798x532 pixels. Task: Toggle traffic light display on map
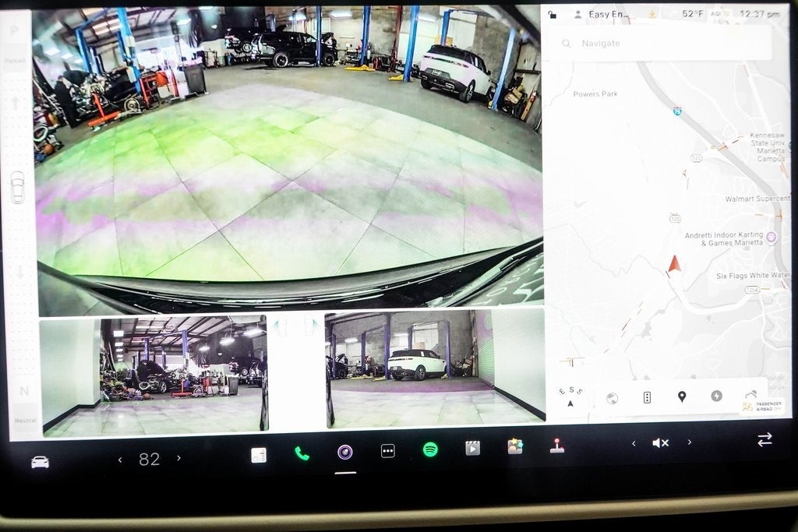pos(647,397)
